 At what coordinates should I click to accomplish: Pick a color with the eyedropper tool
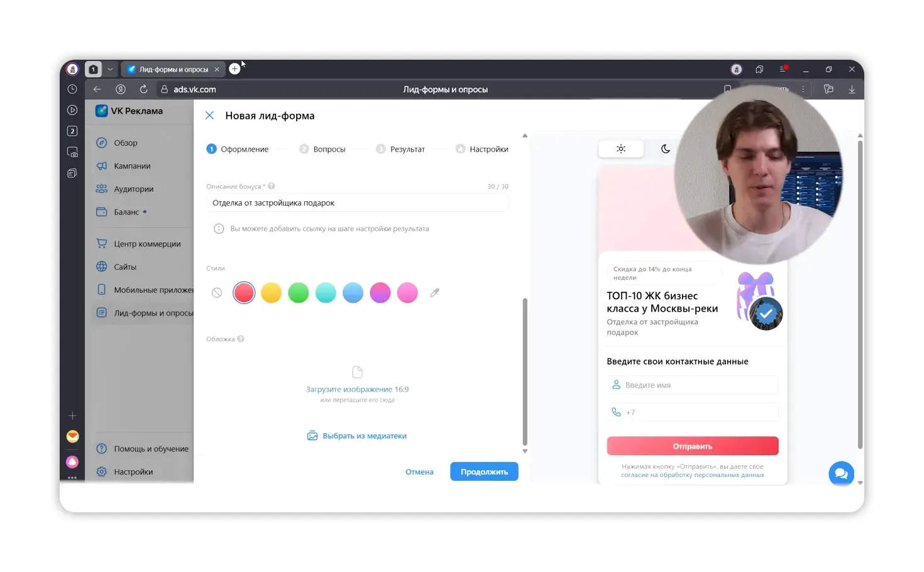434,292
